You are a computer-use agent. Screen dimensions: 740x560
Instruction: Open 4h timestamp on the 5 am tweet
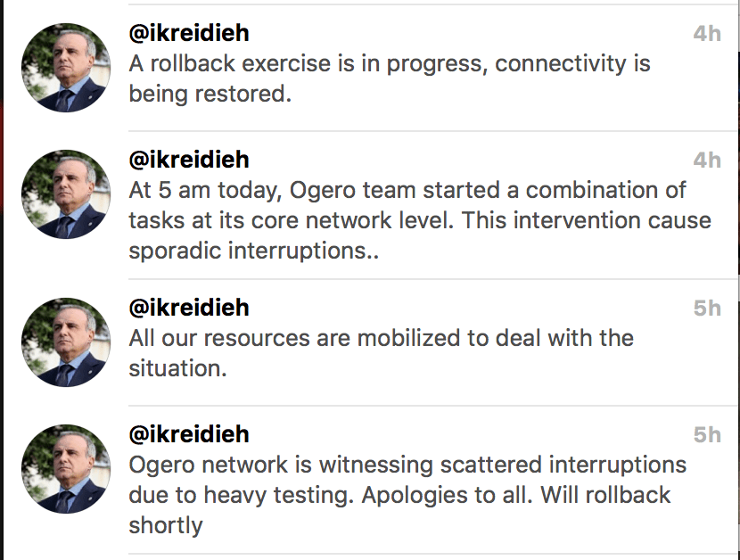point(706,161)
